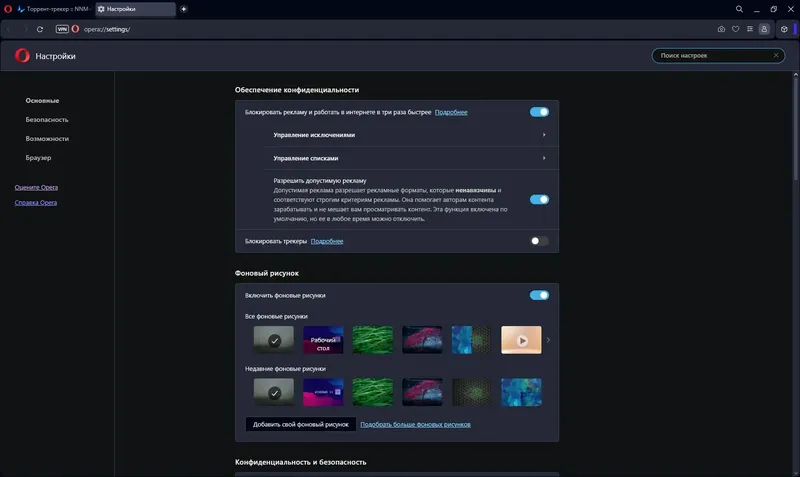The height and width of the screenshot is (477, 800).
Task: Click the Справка Opera link
Action: pos(36,203)
